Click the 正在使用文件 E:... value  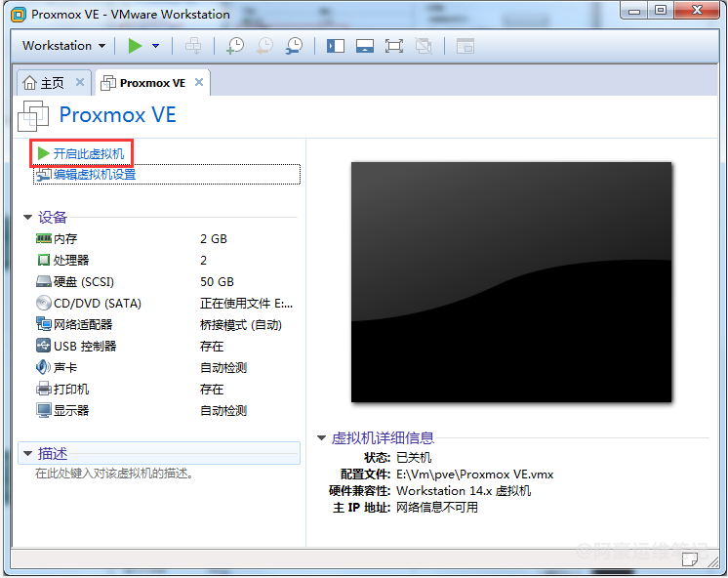(x=247, y=303)
